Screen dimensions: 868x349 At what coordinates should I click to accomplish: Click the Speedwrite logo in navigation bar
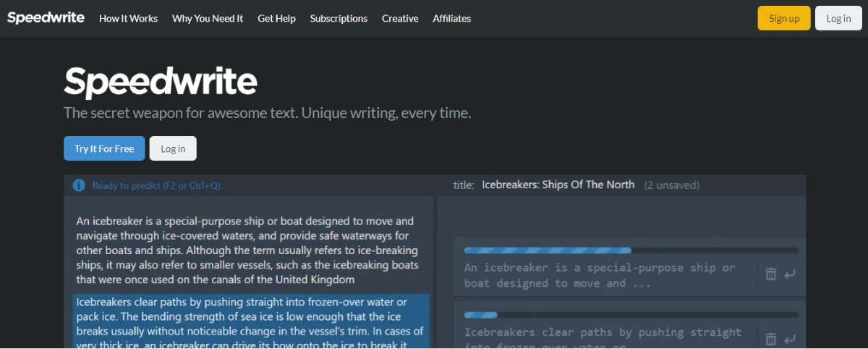(46, 18)
